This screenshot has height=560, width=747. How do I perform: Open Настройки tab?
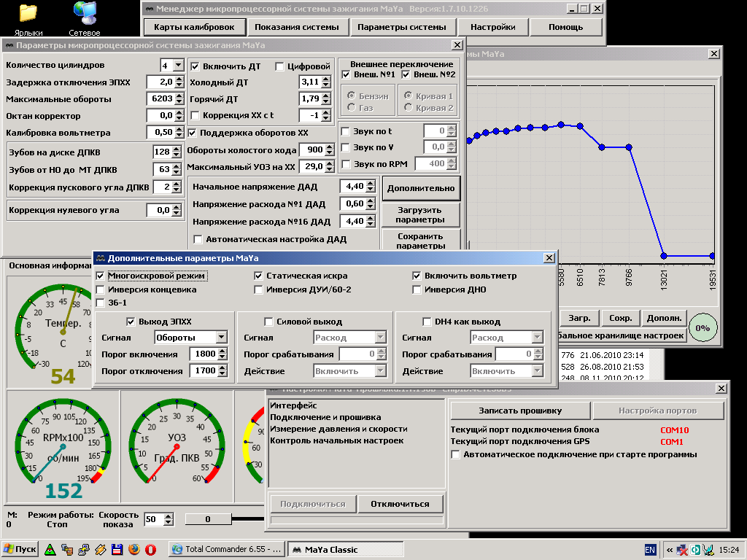[x=493, y=27]
